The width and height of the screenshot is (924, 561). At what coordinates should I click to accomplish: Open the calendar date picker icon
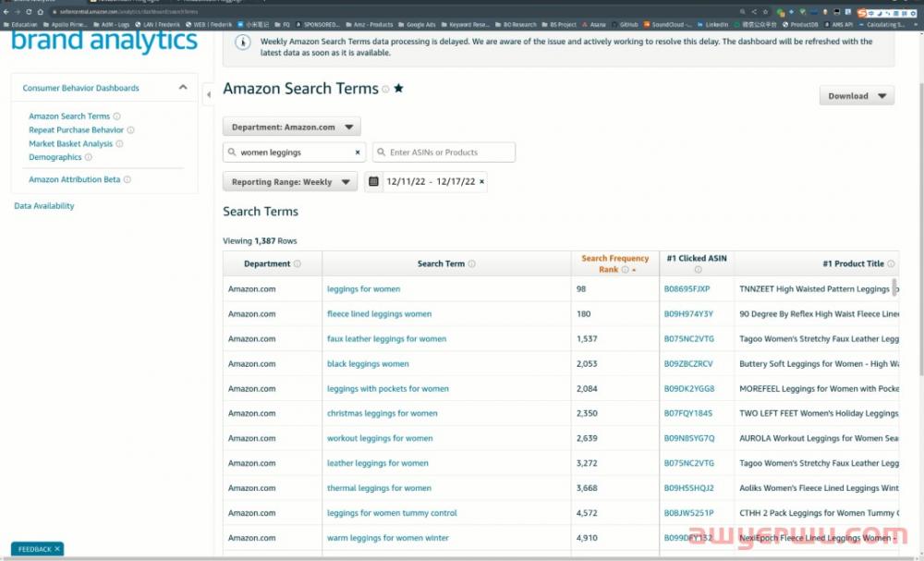tap(373, 181)
